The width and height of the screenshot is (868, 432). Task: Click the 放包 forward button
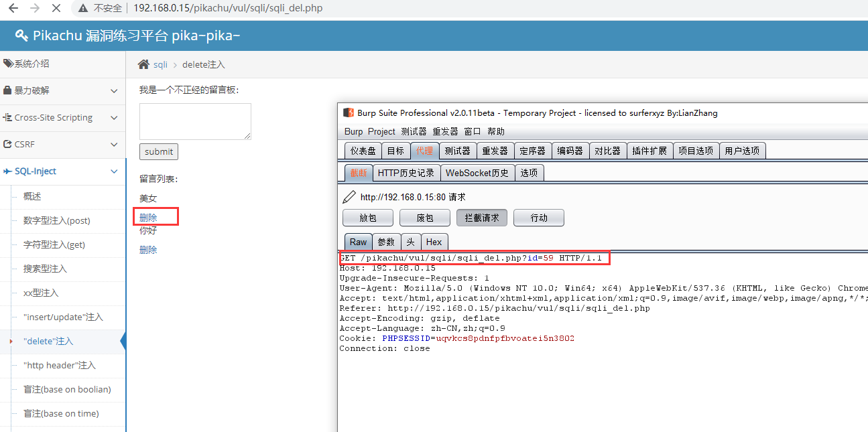(x=368, y=218)
